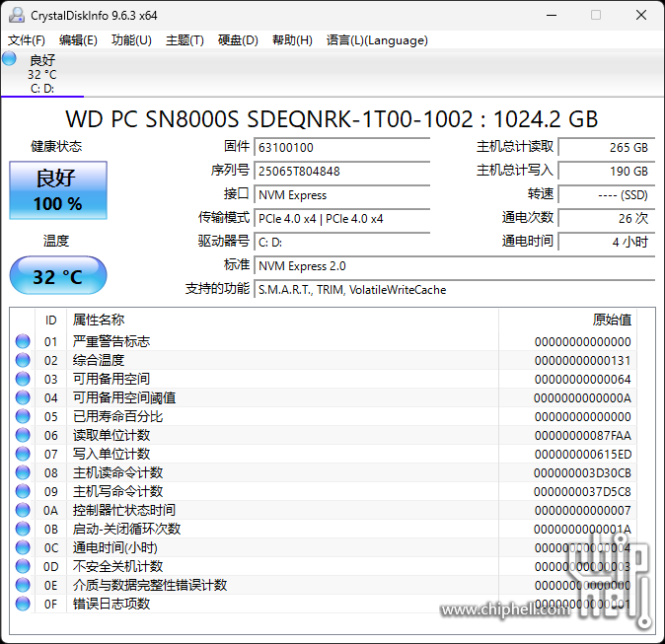
Task: Click the power on count value 26 次
Action: (607, 219)
